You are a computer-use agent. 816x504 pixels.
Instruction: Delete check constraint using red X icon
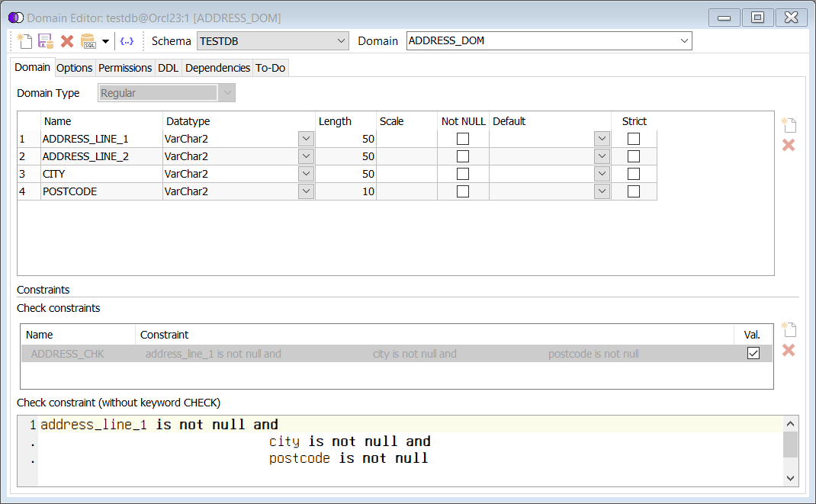coord(789,350)
